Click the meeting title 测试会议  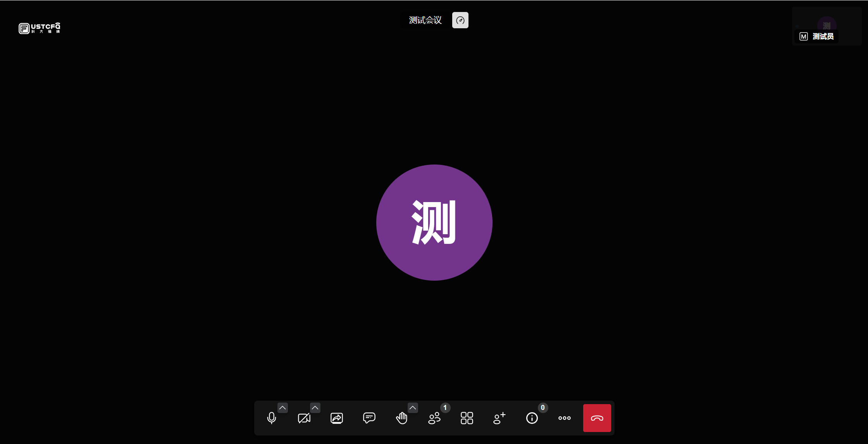(424, 20)
